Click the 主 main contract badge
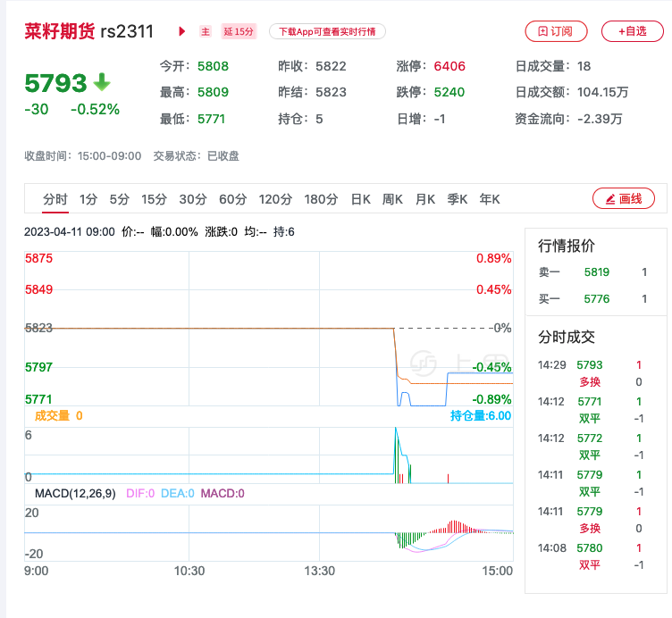The height and width of the screenshot is (618, 672). pos(206,31)
